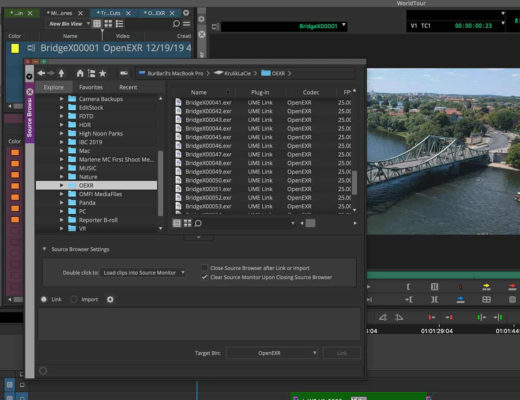Click the drive icon in Source Browser toolbar
Viewport: 520px width, 400px height.
[x=124, y=73]
